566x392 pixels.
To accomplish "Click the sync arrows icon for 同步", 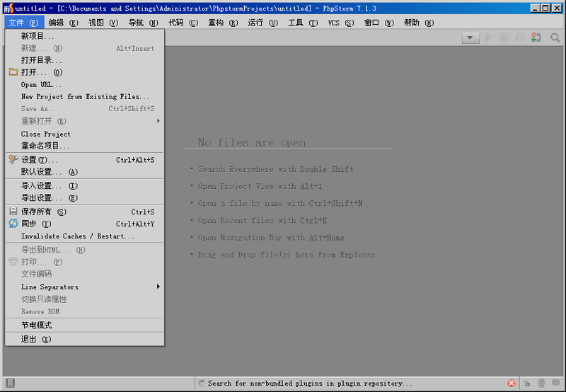I will pos(13,224).
